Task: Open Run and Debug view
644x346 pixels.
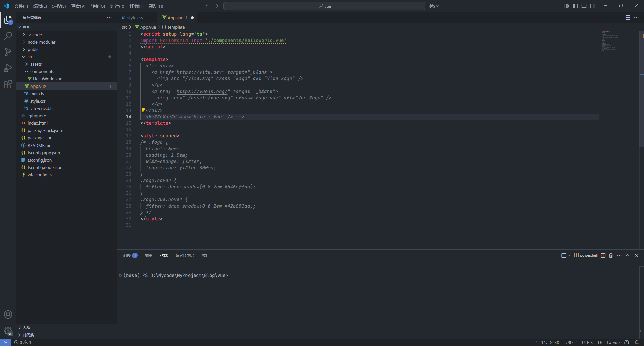Action: click(x=8, y=68)
